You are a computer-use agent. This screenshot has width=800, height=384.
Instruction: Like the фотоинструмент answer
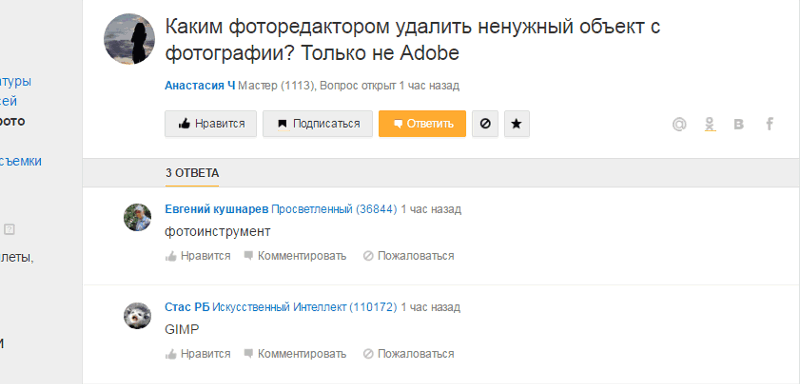(198, 256)
